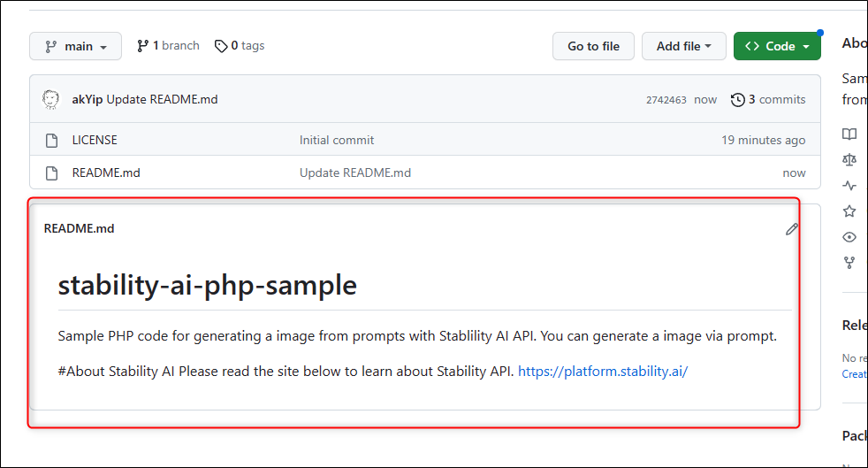Click the license scale icon in sidebar
This screenshot has width=868, height=468.
[849, 159]
